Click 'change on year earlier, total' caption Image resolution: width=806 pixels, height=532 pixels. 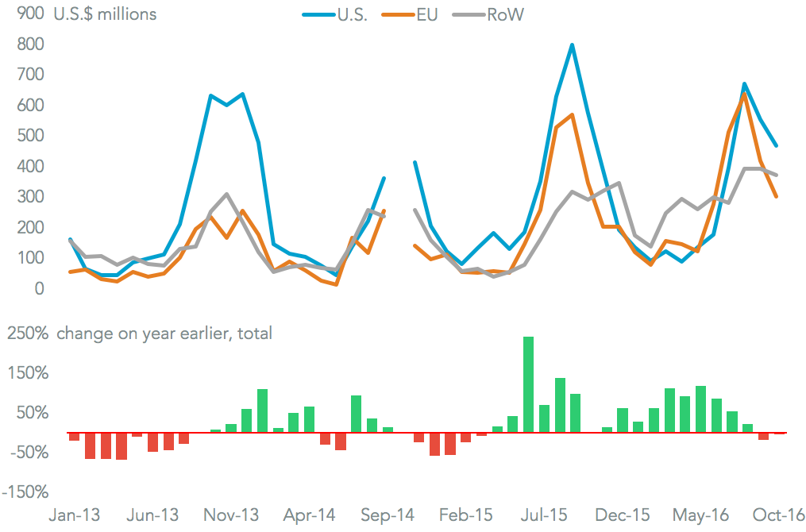164,333
